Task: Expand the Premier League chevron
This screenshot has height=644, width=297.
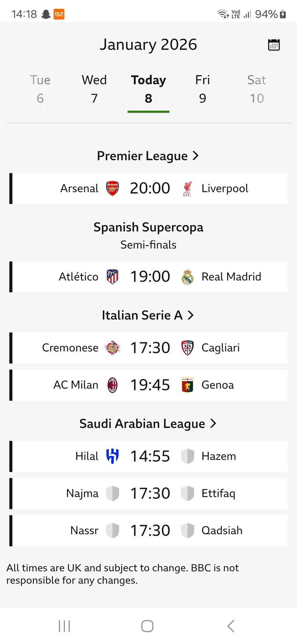Action: click(196, 156)
